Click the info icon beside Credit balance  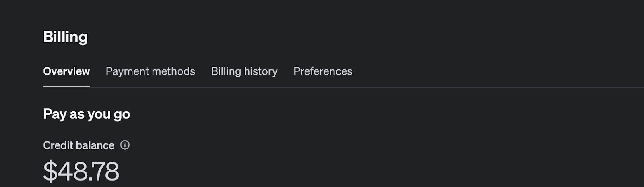(x=125, y=145)
